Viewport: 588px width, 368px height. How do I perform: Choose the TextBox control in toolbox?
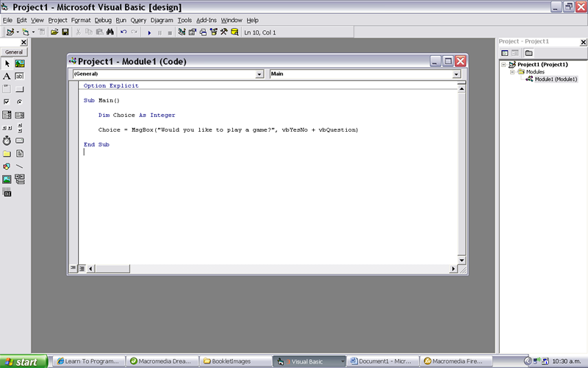click(20, 76)
